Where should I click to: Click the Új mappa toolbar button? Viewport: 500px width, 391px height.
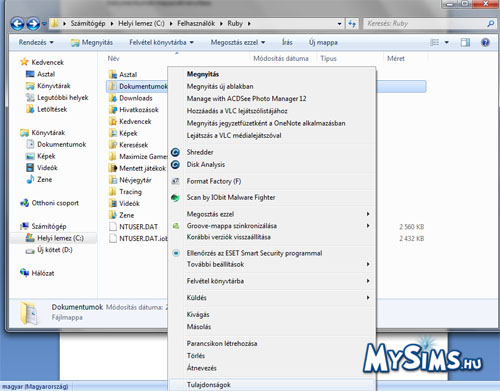(323, 42)
